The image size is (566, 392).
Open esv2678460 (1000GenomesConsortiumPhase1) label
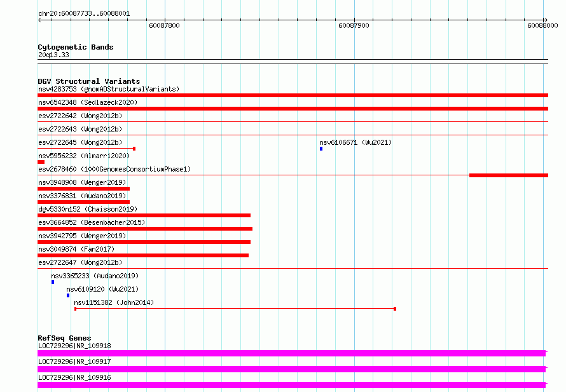click(x=114, y=169)
